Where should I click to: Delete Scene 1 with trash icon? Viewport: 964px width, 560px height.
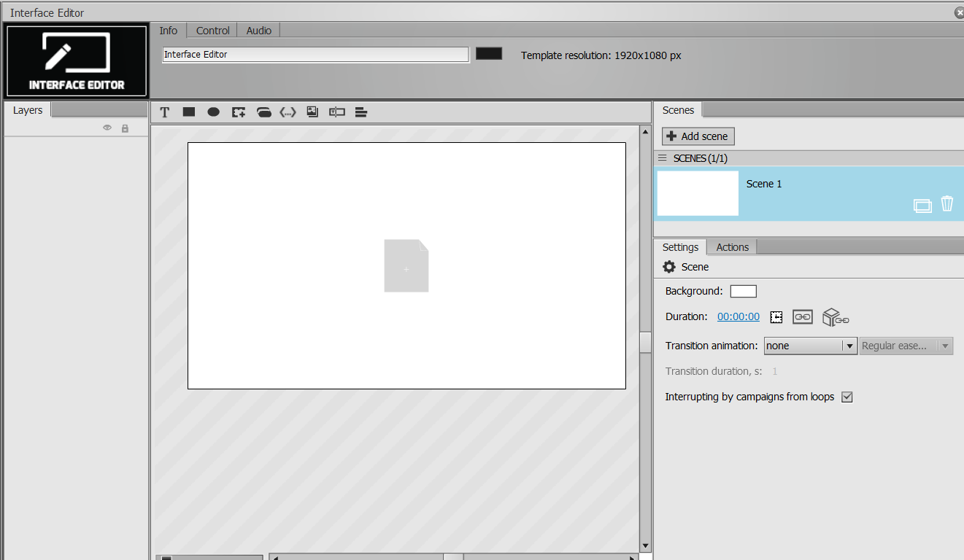coord(947,203)
